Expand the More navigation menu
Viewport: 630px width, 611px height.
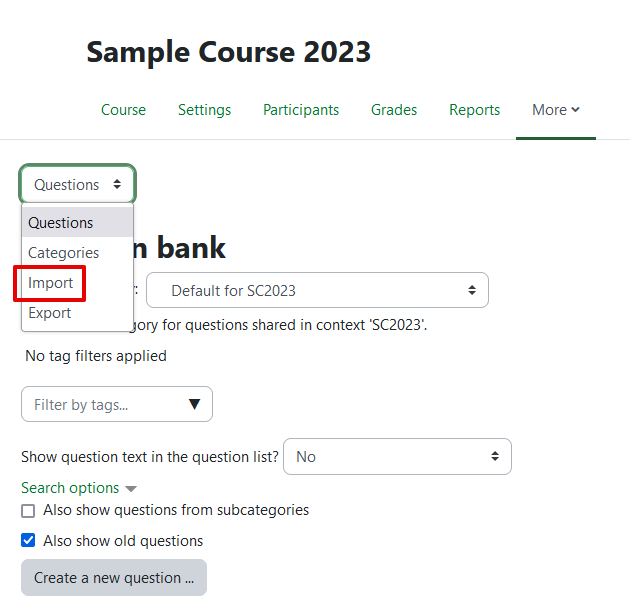pyautogui.click(x=555, y=110)
